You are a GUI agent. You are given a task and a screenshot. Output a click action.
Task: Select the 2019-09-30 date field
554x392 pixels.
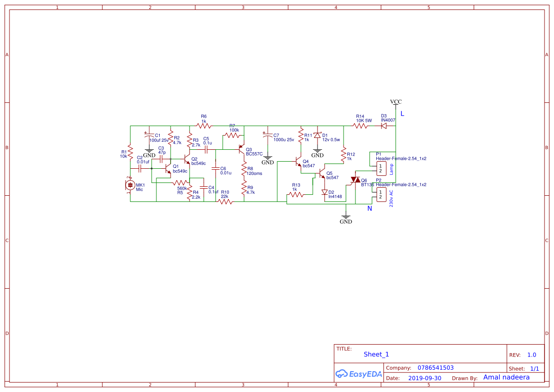pos(426,377)
